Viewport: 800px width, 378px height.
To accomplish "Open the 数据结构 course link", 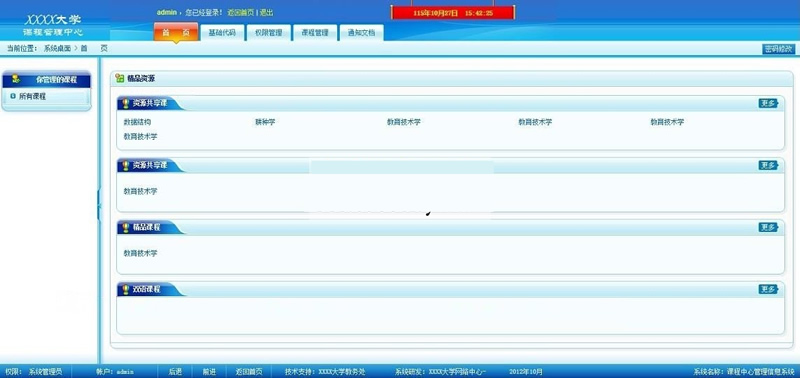I will coord(137,122).
